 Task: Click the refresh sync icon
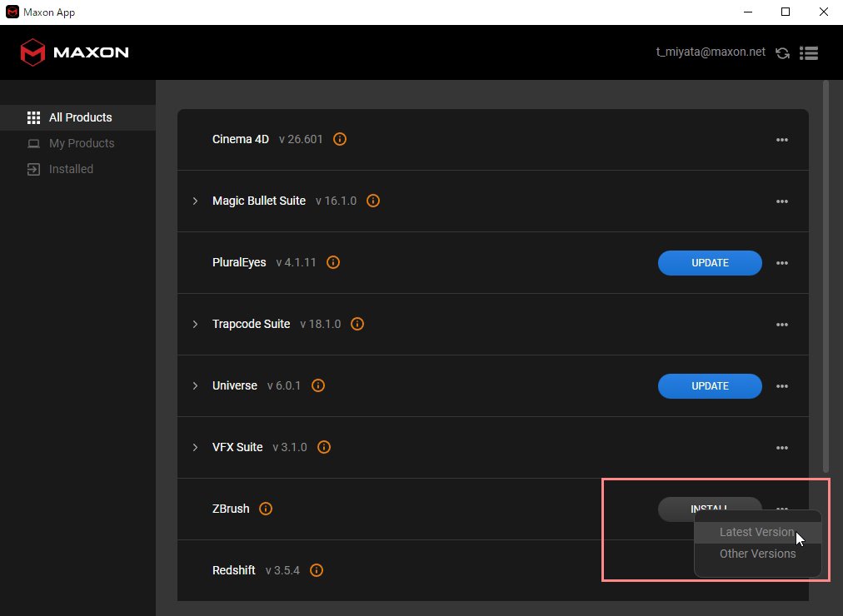[x=782, y=52]
